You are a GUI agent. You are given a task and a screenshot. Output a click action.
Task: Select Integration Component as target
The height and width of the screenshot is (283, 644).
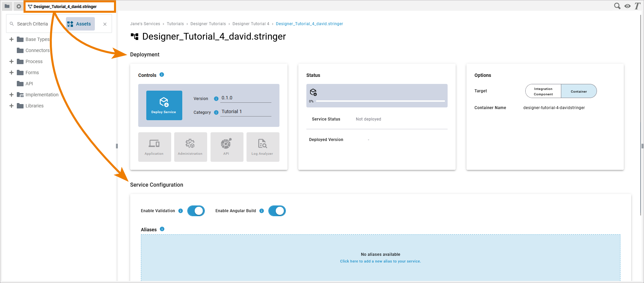coord(543,91)
